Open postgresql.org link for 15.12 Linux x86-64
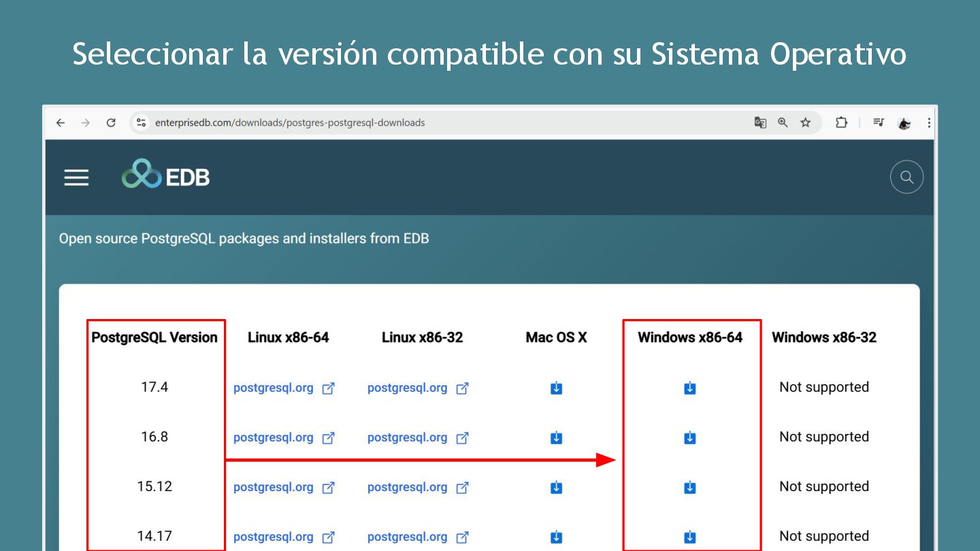This screenshot has height=551, width=980. coord(284,488)
